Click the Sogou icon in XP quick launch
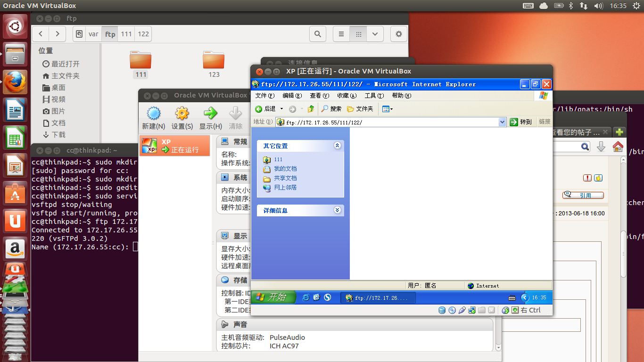 click(327, 297)
